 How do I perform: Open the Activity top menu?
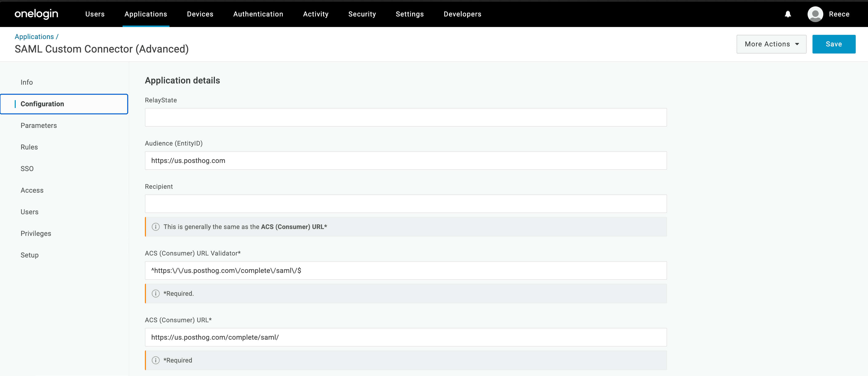tap(316, 14)
